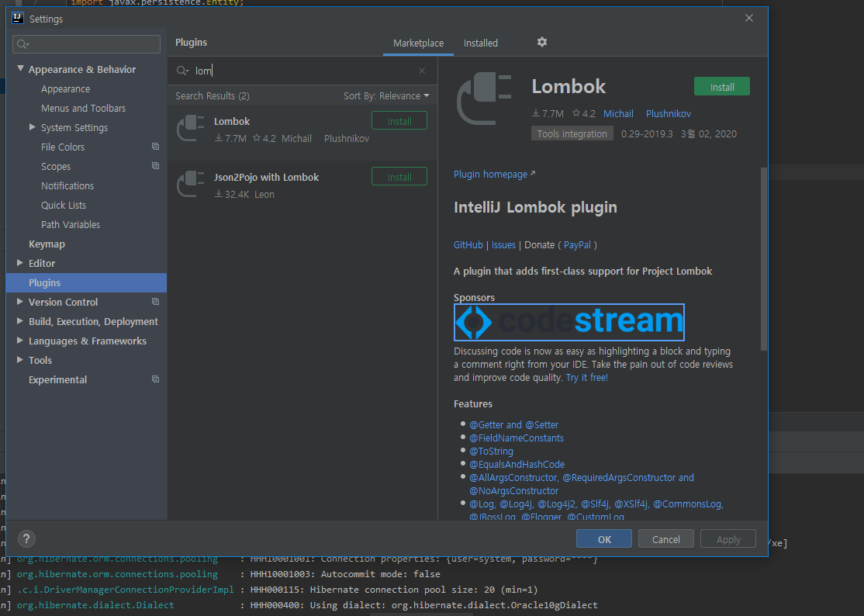This screenshot has height=616, width=864.
Task: Open File Colors settings
Action: click(63, 147)
